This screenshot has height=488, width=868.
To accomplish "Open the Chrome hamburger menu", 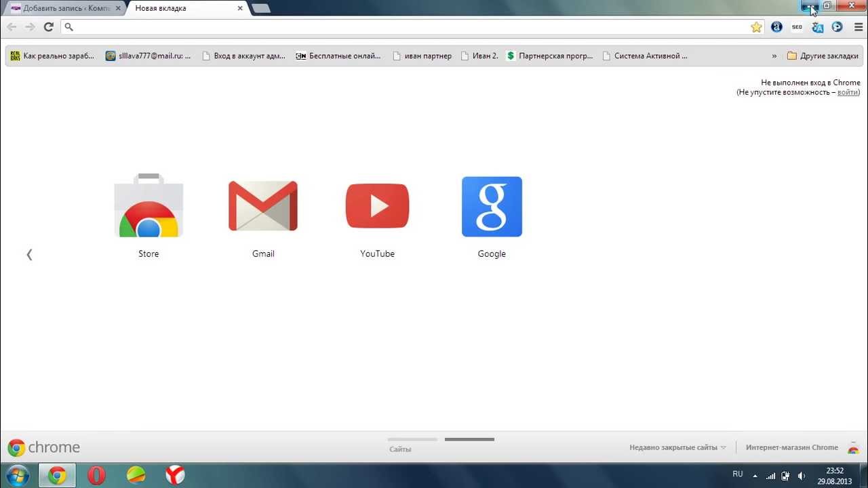I will (858, 27).
